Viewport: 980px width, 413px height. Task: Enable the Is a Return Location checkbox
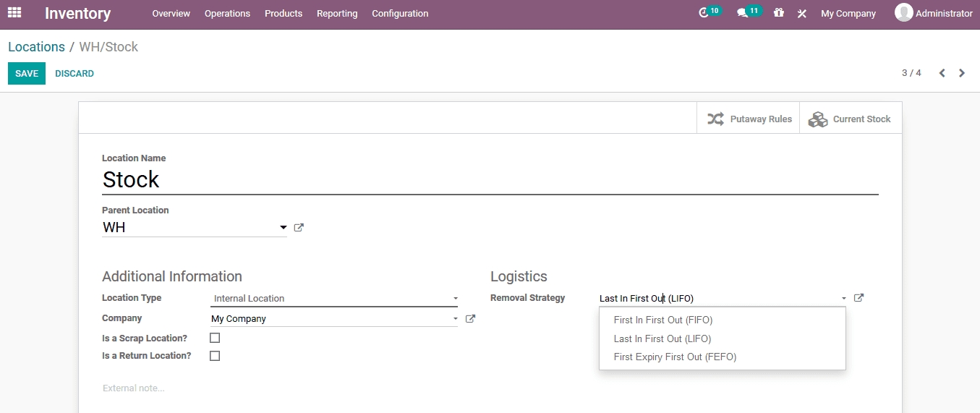tap(215, 356)
